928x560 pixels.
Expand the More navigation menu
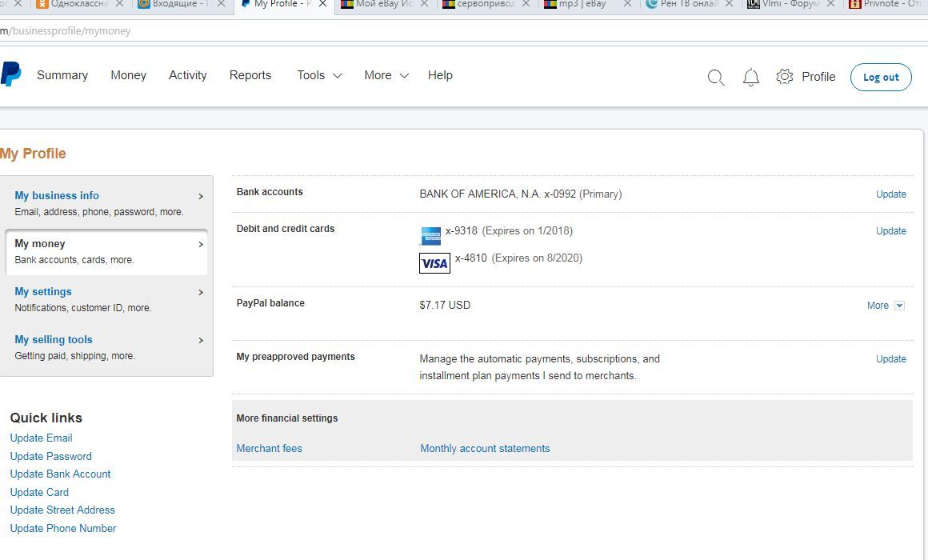click(x=386, y=75)
